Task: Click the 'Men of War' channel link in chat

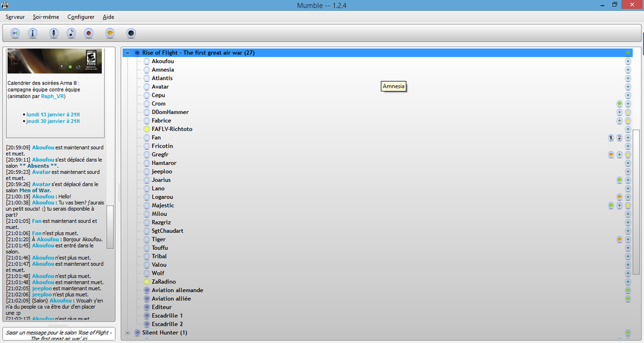Action: click(x=35, y=190)
